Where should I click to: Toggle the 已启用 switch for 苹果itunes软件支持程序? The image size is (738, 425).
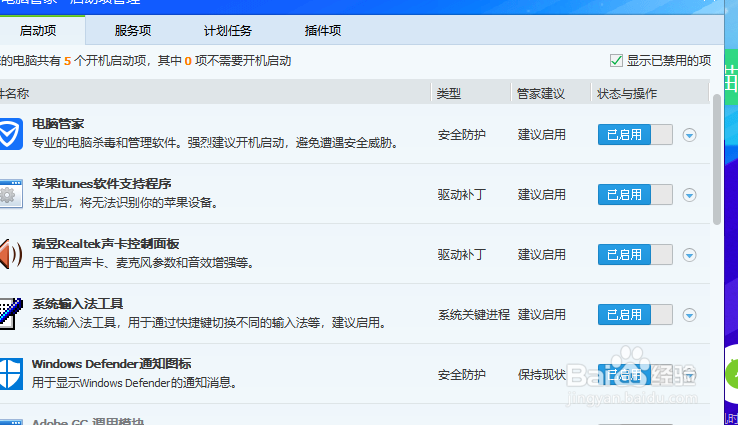[x=635, y=194]
